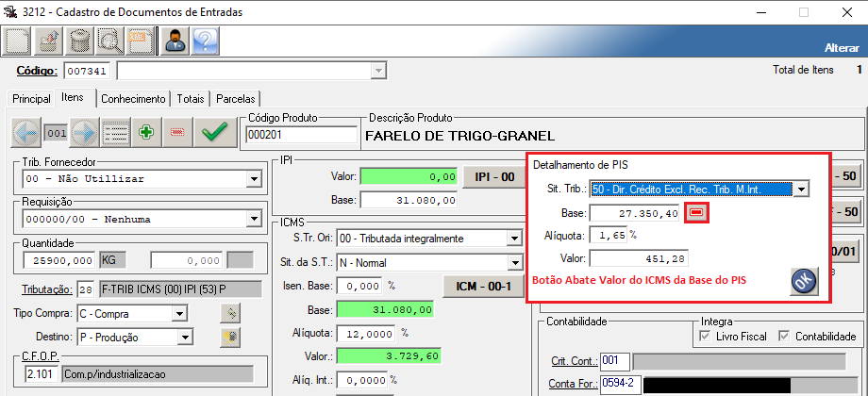Show the item list view icon
Viewport: 868px width, 396px height.
click(115, 133)
